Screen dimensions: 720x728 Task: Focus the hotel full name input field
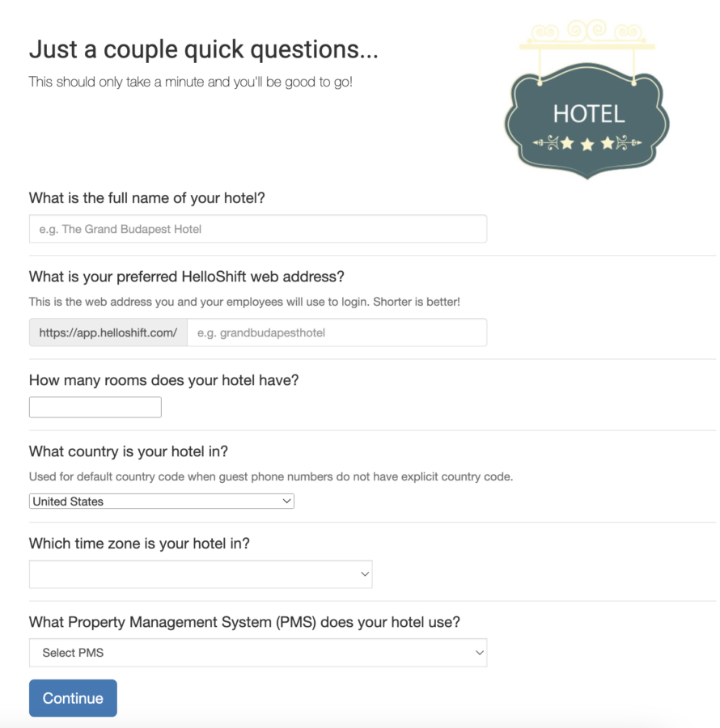coord(258,229)
